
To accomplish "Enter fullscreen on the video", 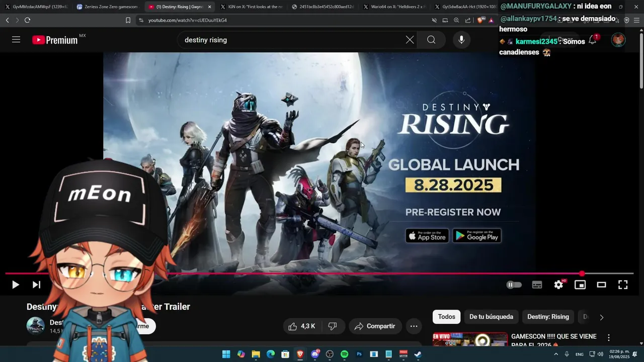I will pos(623,285).
